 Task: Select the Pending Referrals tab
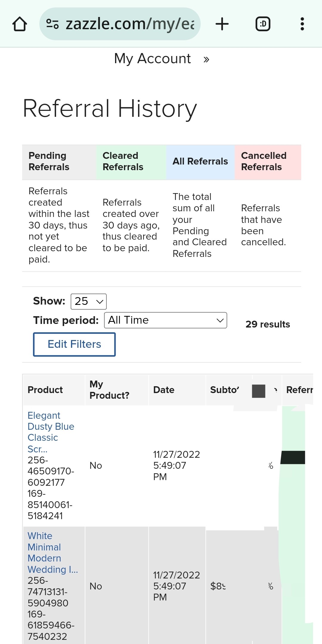point(59,162)
